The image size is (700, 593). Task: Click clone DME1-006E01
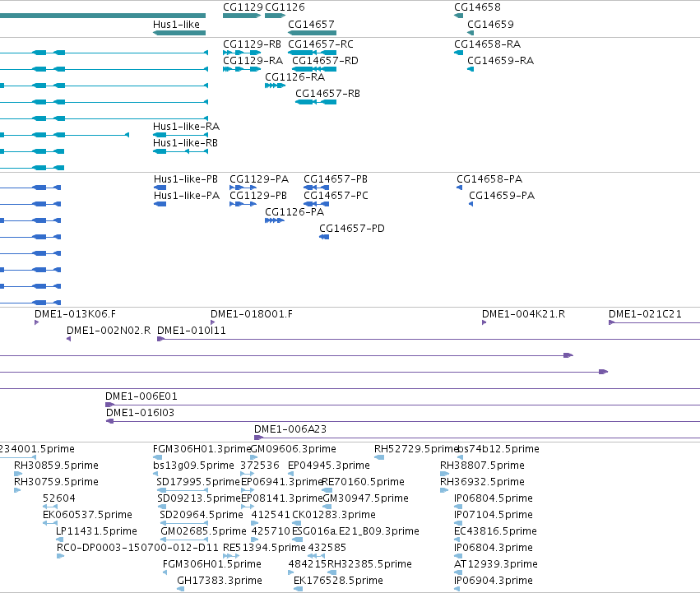click(x=141, y=396)
